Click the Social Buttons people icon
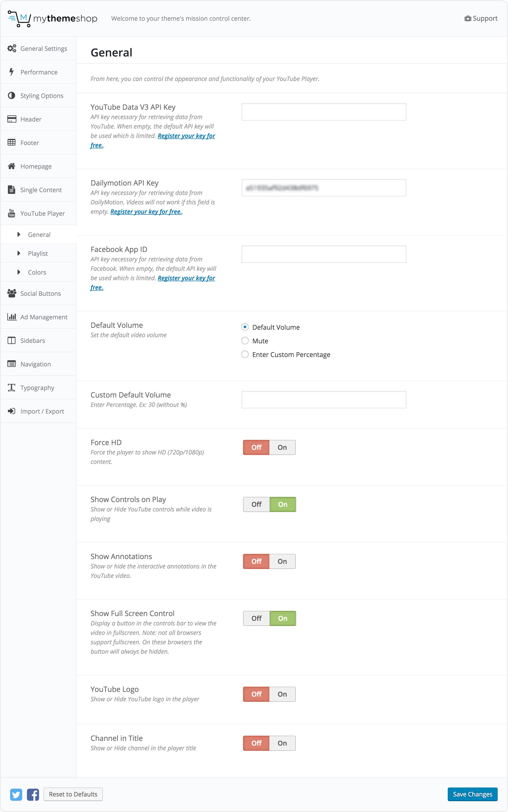Screen dimensions: 508x812 (12, 293)
